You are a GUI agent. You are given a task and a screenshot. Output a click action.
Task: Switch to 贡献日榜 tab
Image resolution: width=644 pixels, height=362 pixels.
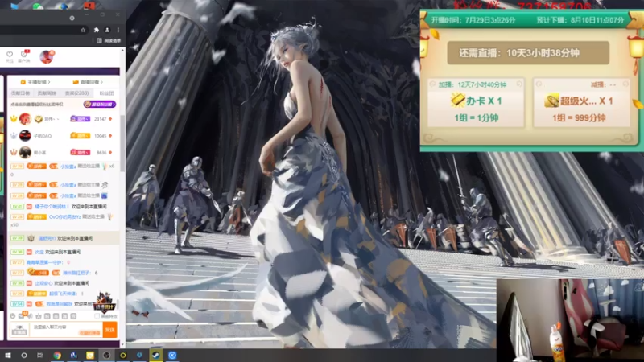point(20,93)
